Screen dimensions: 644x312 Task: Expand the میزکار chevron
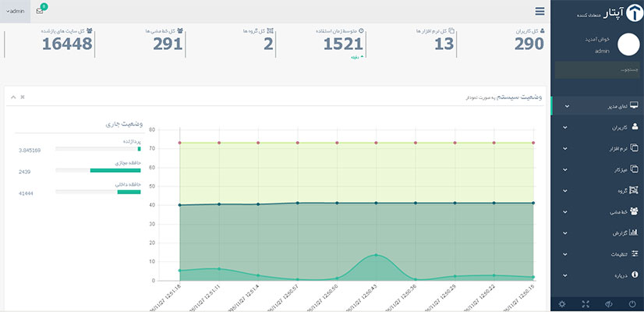pos(565,170)
